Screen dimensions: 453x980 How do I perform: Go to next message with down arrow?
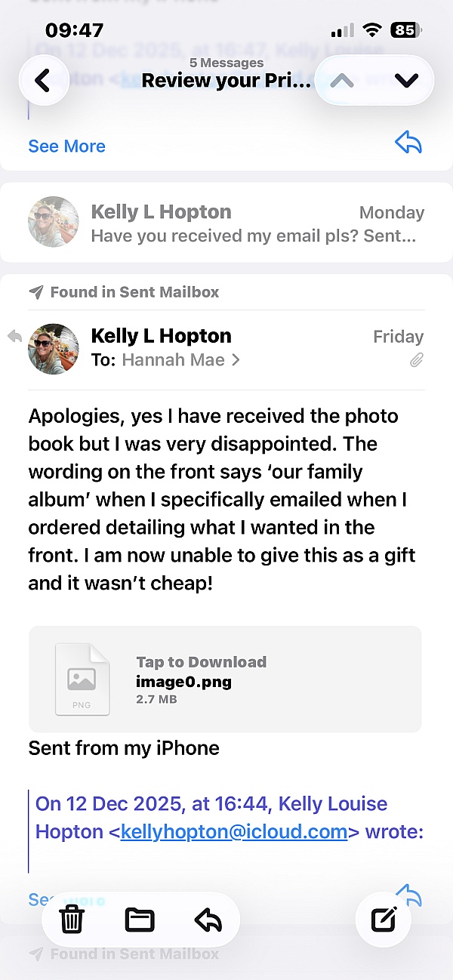point(406,80)
